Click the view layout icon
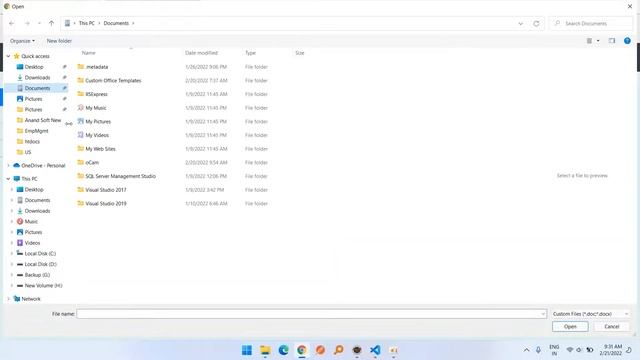 click(589, 40)
